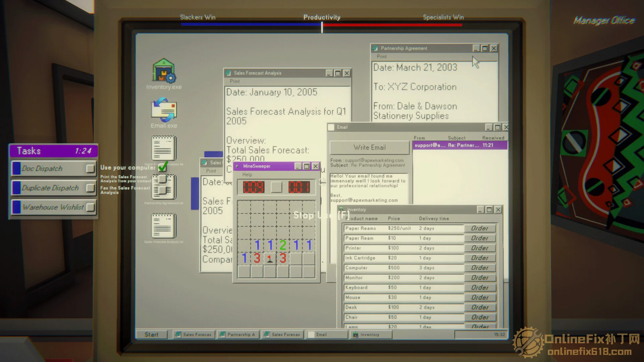The height and width of the screenshot is (362, 644).
Task: Click the Write Email button
Action: click(x=370, y=147)
